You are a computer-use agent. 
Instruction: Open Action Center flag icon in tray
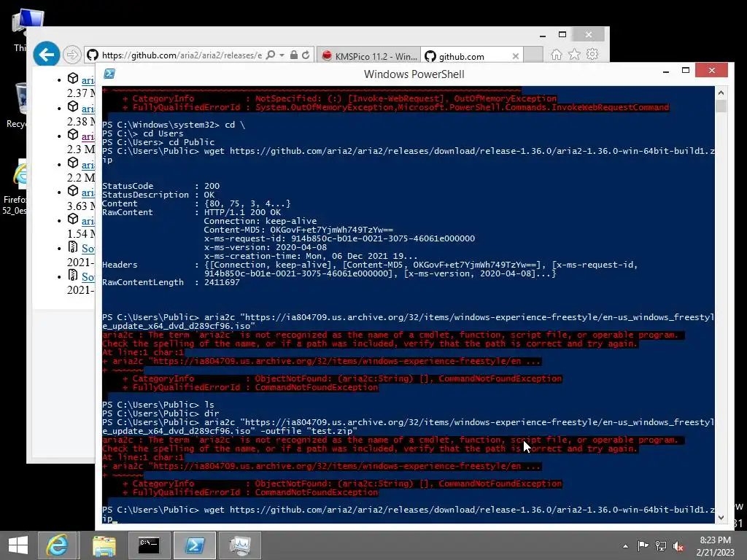point(643,545)
